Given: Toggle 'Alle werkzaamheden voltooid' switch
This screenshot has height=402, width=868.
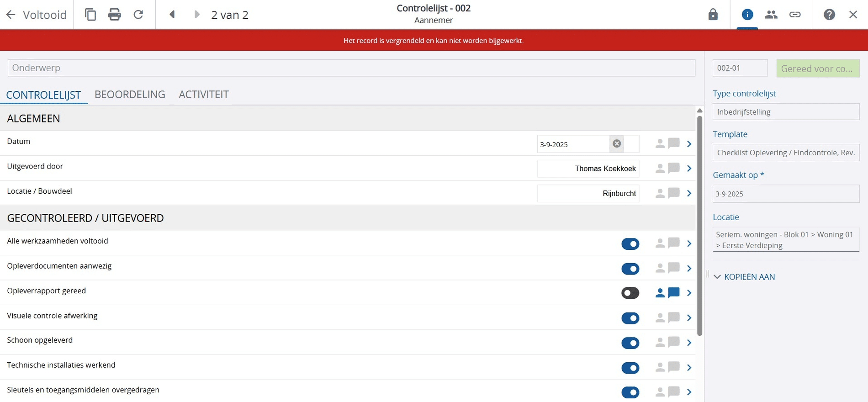Looking at the screenshot, I should (x=630, y=244).
